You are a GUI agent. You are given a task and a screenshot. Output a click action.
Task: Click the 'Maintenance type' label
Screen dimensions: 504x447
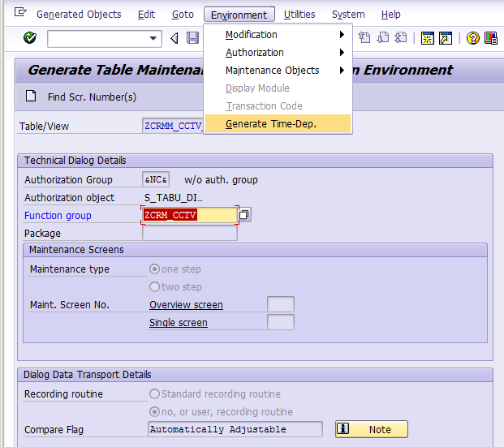tap(70, 269)
